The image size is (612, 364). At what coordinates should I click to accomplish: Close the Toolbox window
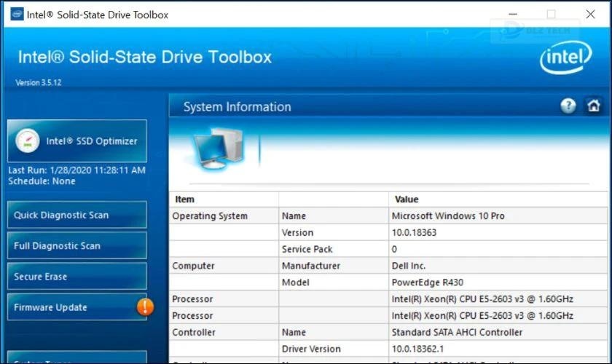pos(590,15)
